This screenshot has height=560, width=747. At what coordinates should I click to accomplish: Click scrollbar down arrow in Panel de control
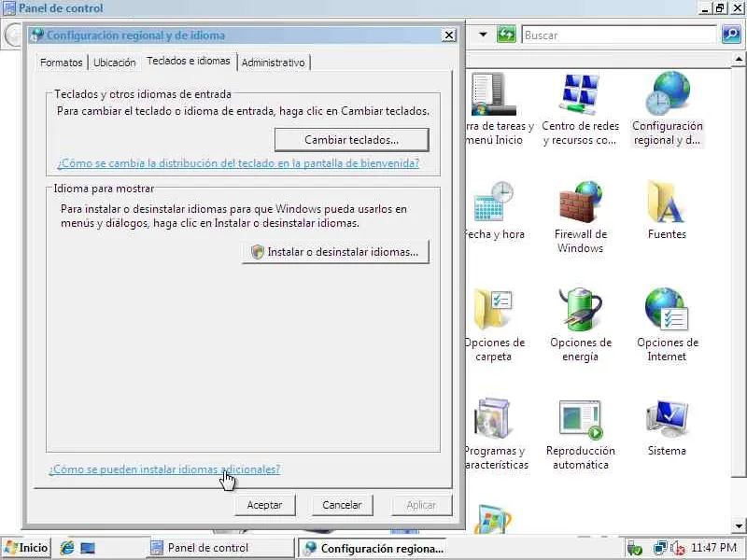pos(739,526)
